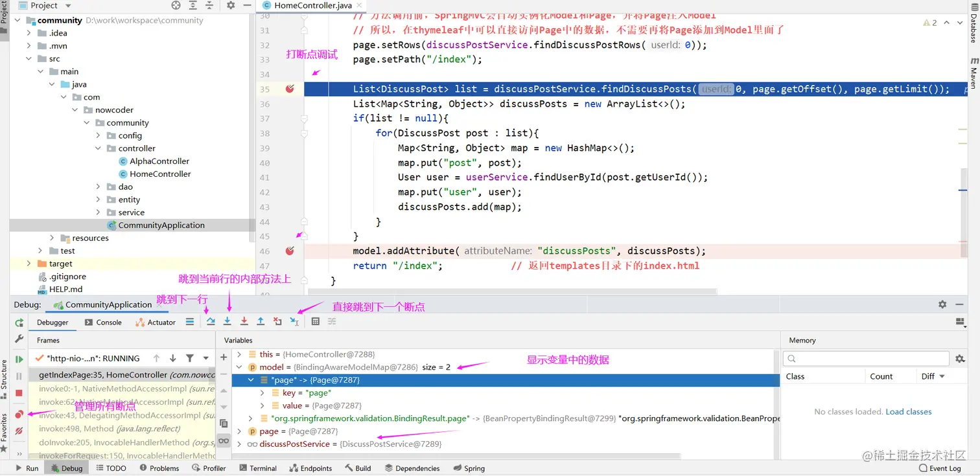Click Expand All in Project panel
Screen dimensions: 980x476
coord(193,5)
